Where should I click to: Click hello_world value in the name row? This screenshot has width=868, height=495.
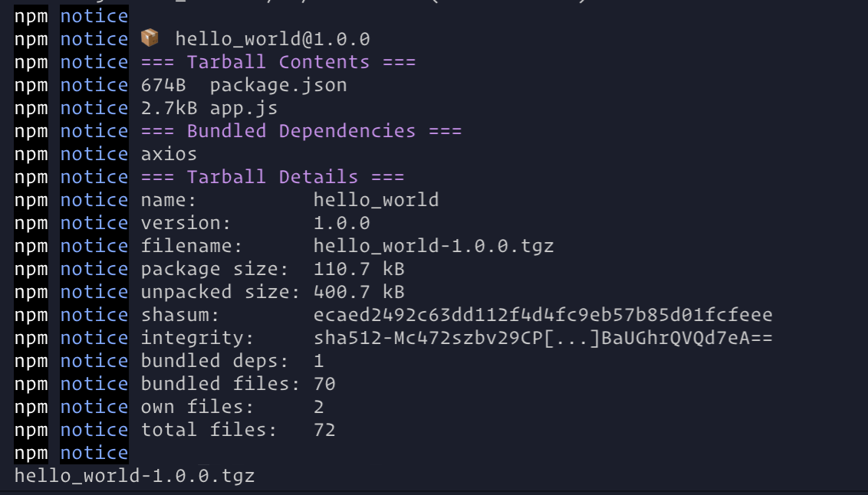(x=376, y=200)
